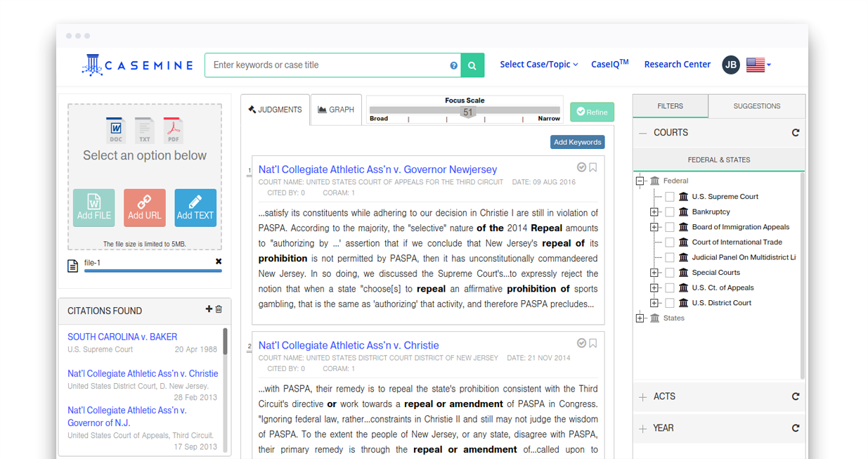Click the green search magnifier button
Image resolution: width=868 pixels, height=459 pixels.
472,65
